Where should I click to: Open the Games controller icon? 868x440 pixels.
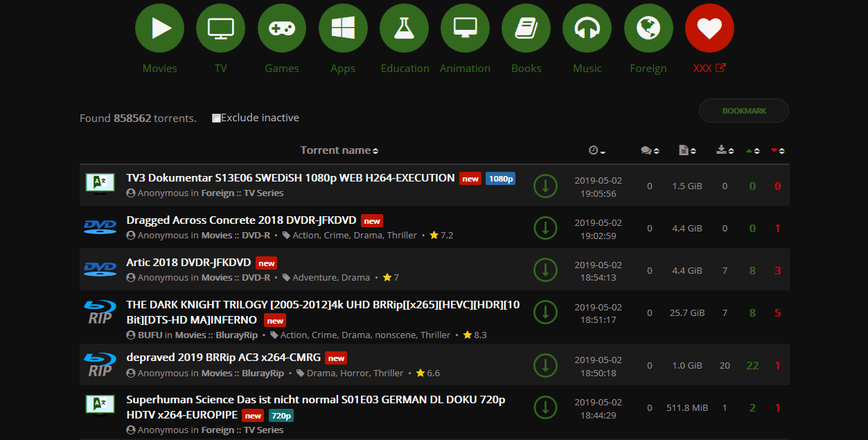(282, 28)
